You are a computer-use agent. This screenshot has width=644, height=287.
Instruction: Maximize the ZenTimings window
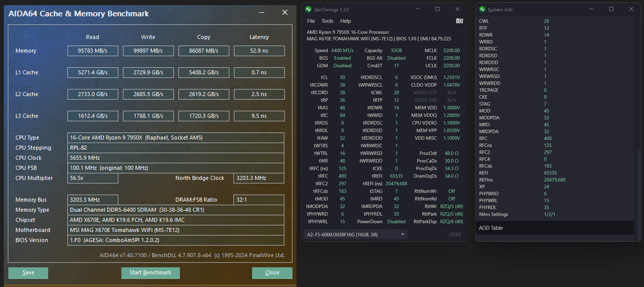[x=437, y=9]
